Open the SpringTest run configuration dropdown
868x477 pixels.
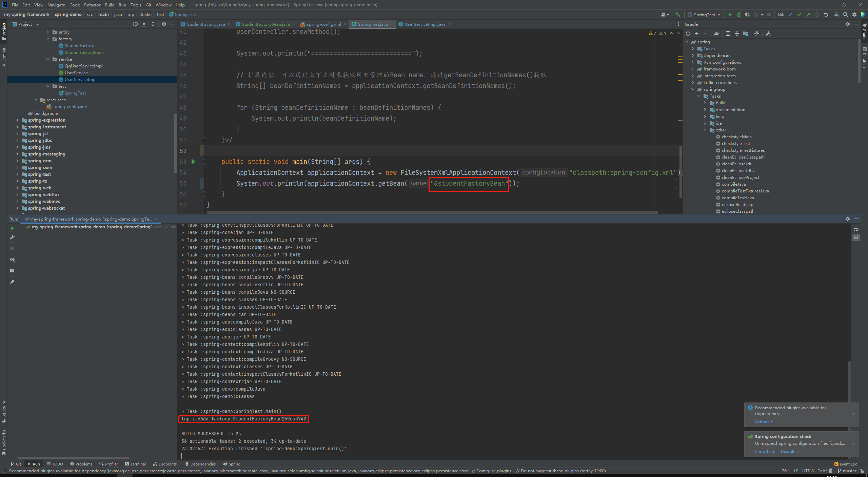click(x=705, y=15)
